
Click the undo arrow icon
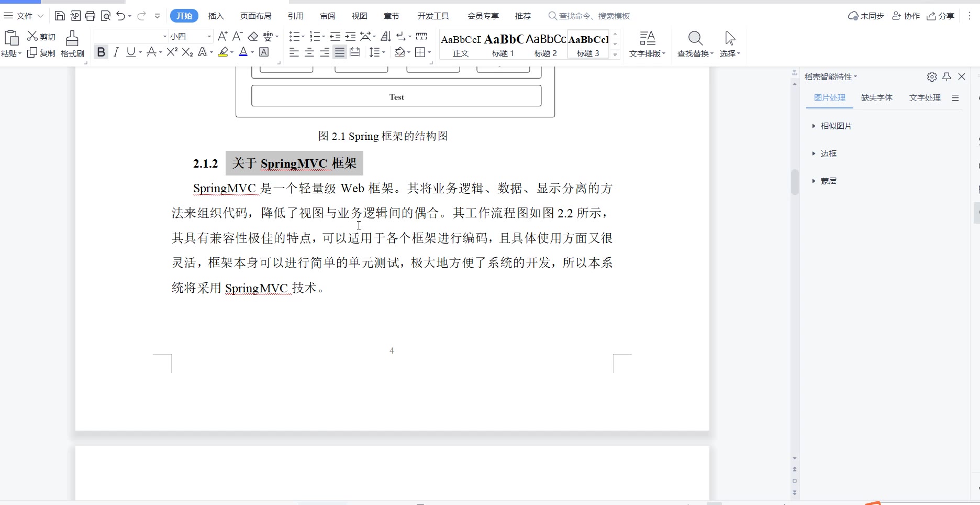pyautogui.click(x=121, y=16)
